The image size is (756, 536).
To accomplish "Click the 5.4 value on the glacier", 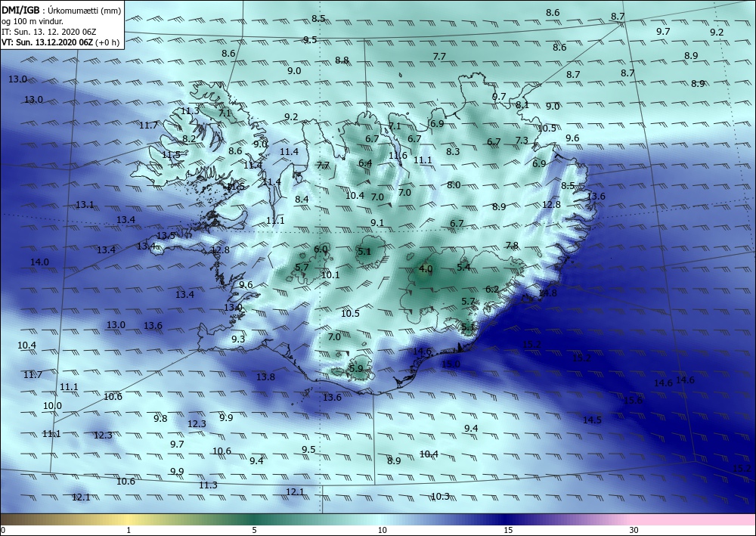I will coord(463,267).
